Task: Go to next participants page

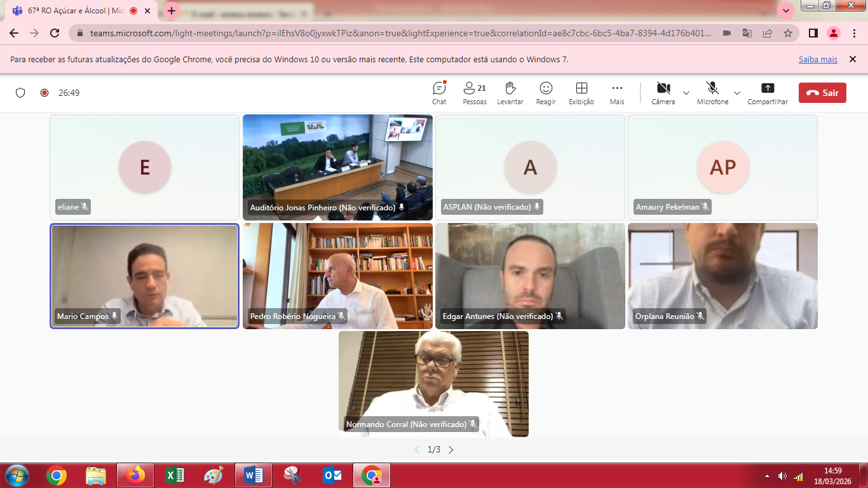Action: (x=451, y=450)
